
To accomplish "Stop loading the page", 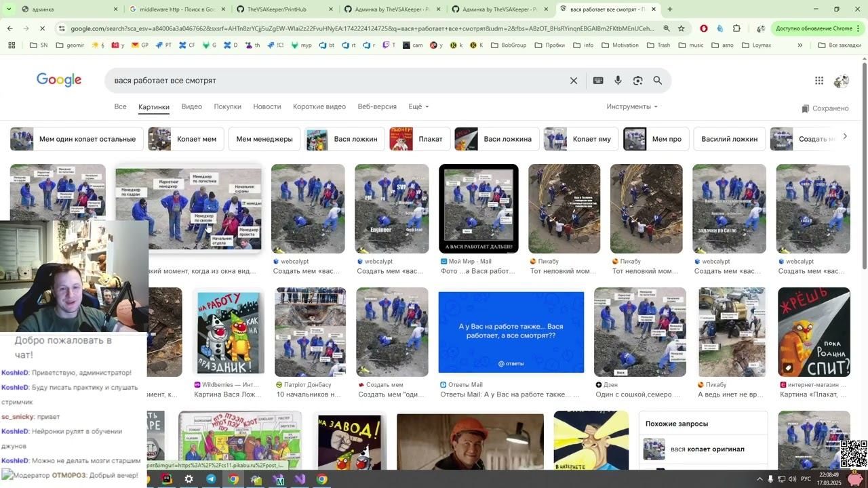I will tap(42, 28).
